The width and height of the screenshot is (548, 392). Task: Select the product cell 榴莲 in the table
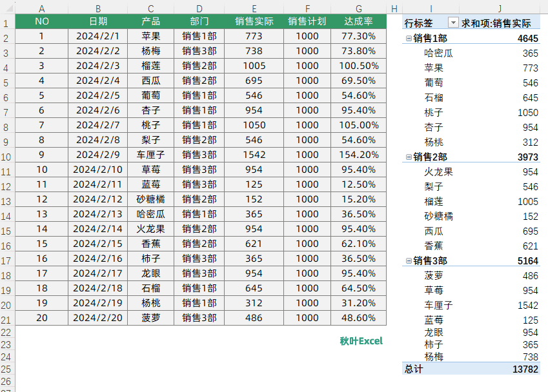[150, 66]
